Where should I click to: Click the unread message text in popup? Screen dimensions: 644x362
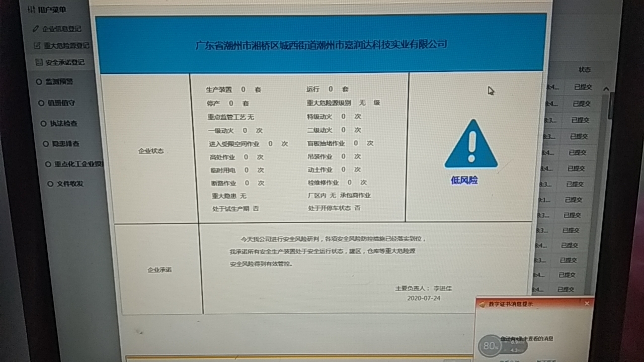[x=526, y=339]
